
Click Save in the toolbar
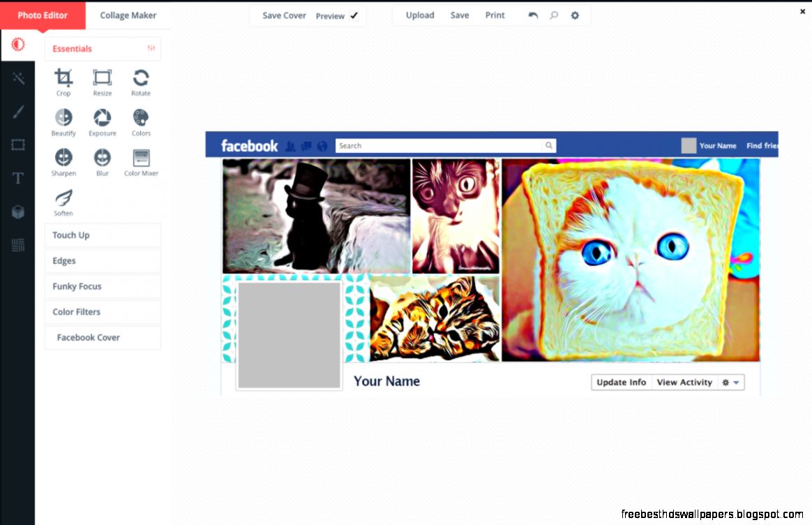[459, 15]
